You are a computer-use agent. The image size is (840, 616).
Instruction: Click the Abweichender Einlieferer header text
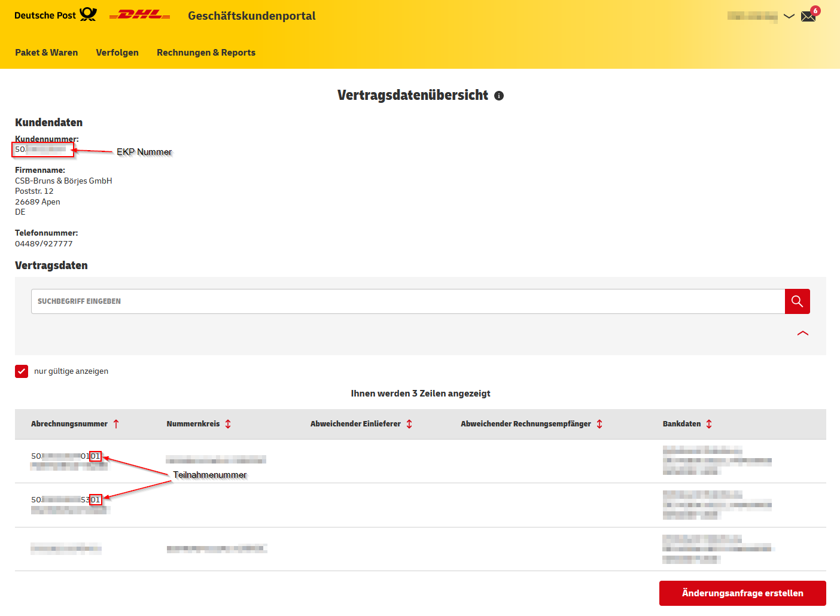(355, 424)
